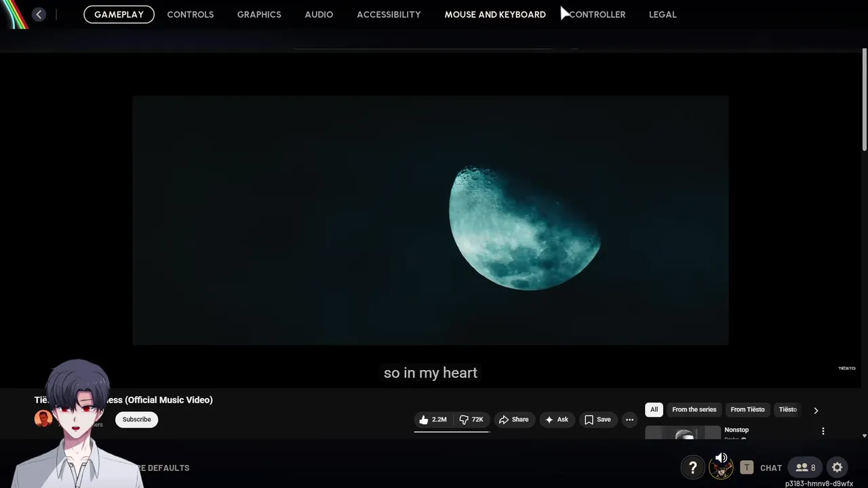868x488 pixels.
Task: Go back using the left arrow icon
Action: [39, 14]
